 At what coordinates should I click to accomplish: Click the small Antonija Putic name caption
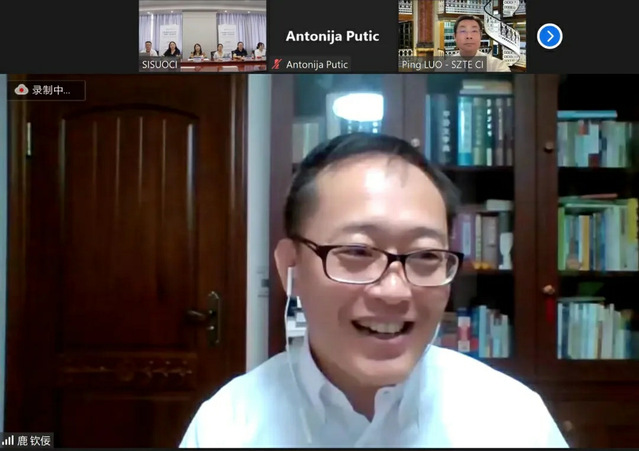tap(317, 64)
